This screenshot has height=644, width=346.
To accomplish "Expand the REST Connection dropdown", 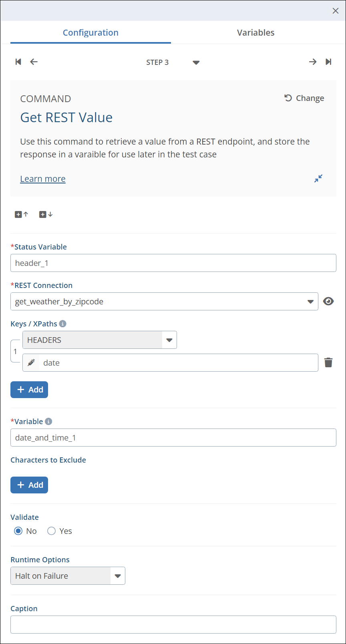I will point(310,302).
